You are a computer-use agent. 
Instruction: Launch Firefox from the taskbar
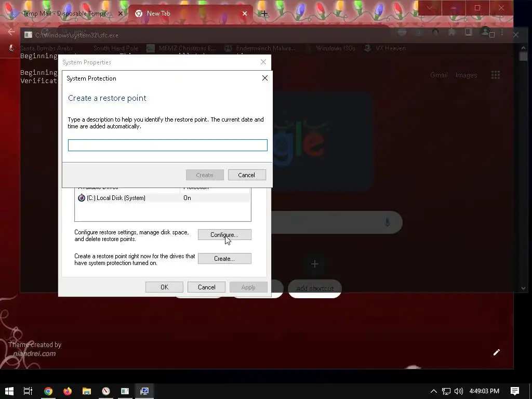pos(68,391)
